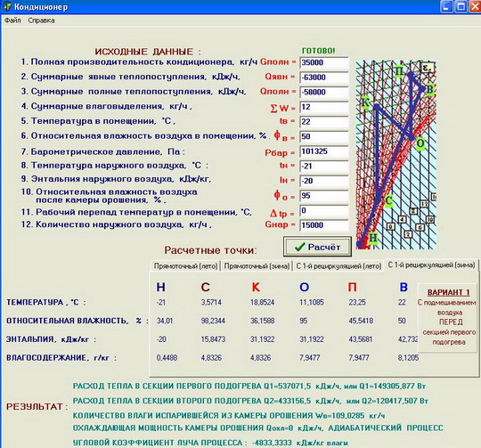
Task: Click column header П in results
Action: 352,287
